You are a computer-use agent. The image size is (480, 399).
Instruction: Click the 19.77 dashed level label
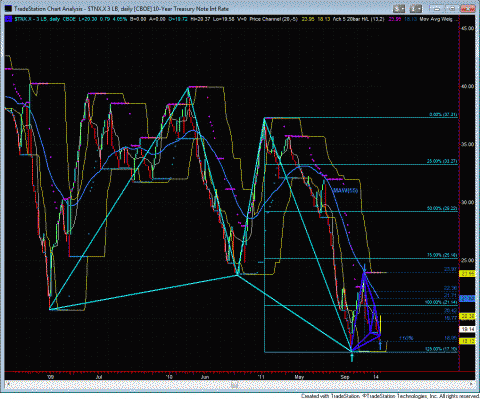pyautogui.click(x=450, y=318)
